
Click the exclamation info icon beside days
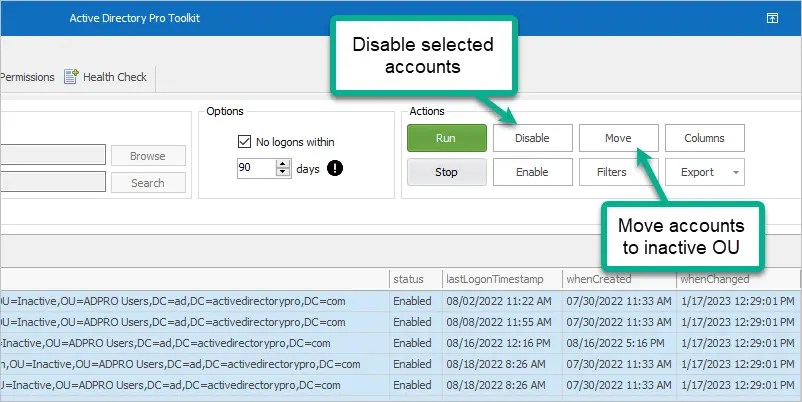[335, 168]
